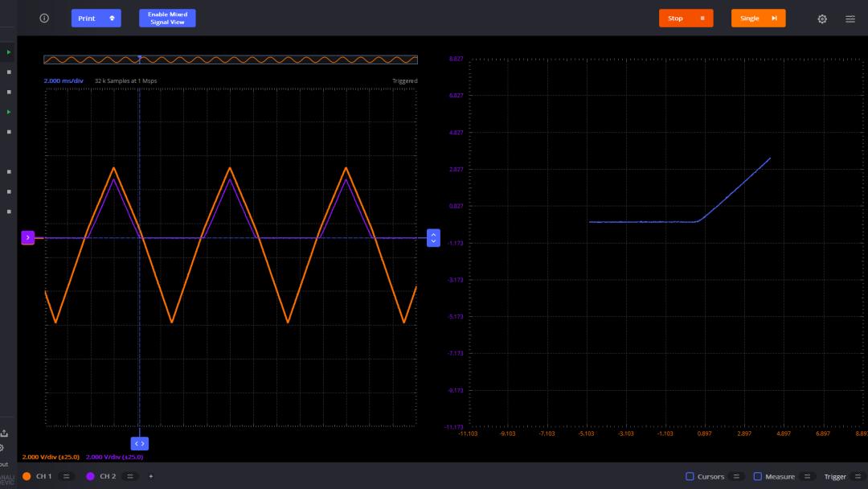Open the settings gear at top right
This screenshot has height=489, width=868.
tap(822, 19)
